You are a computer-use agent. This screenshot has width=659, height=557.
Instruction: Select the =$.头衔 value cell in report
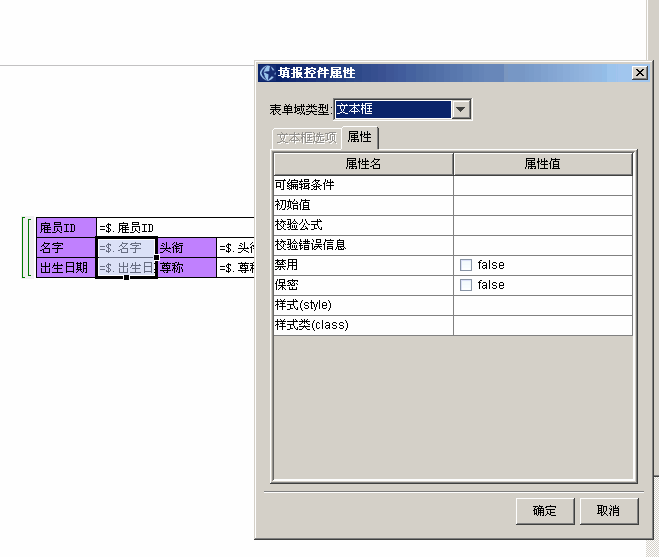point(236,248)
